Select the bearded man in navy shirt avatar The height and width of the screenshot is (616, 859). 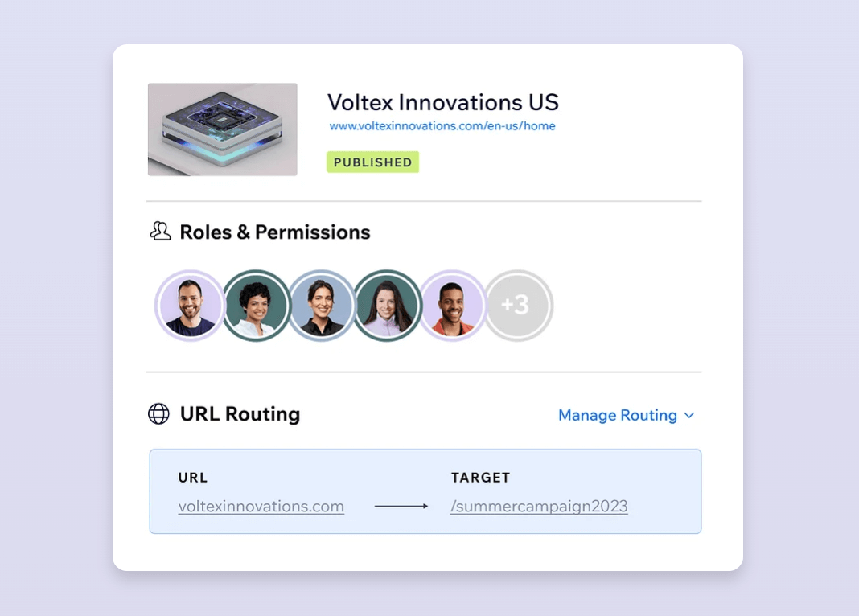pyautogui.click(x=191, y=306)
